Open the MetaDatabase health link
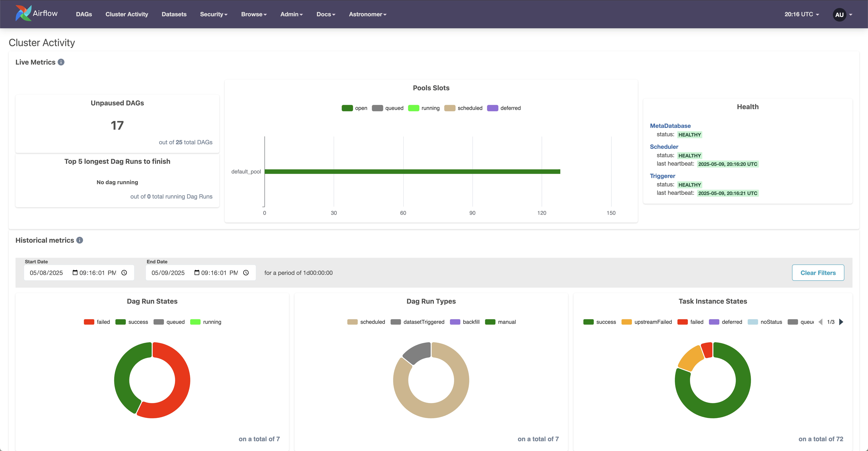The width and height of the screenshot is (868, 451). click(x=670, y=126)
